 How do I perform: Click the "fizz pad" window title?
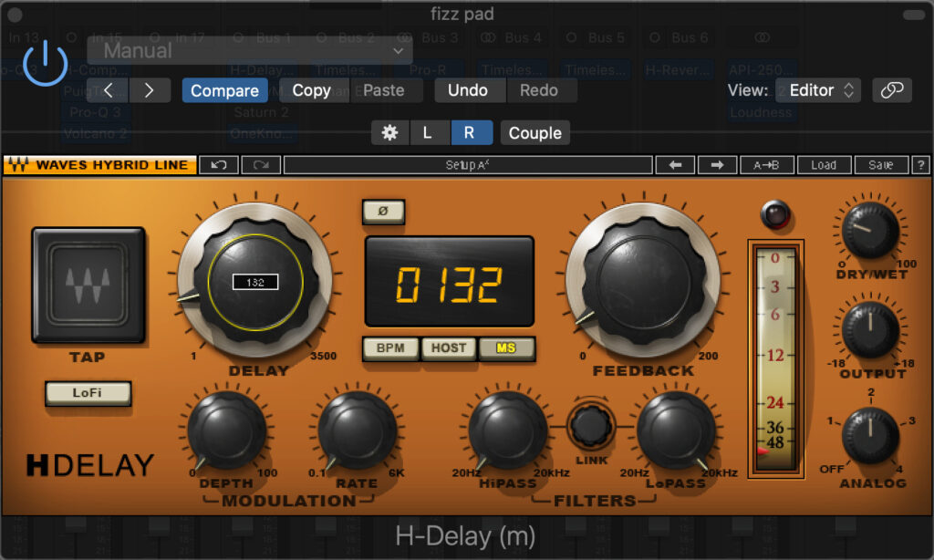[x=462, y=14]
